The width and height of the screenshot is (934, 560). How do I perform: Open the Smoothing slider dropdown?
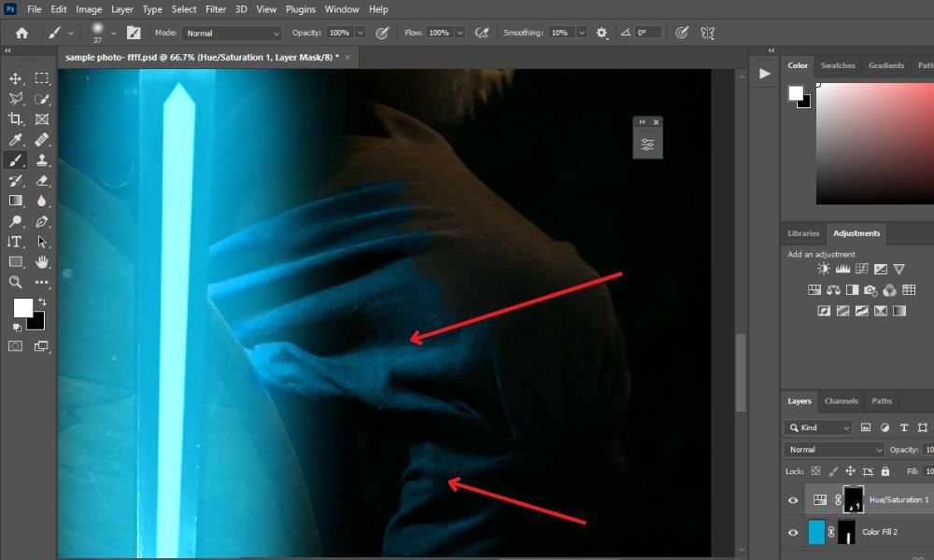pos(581,34)
